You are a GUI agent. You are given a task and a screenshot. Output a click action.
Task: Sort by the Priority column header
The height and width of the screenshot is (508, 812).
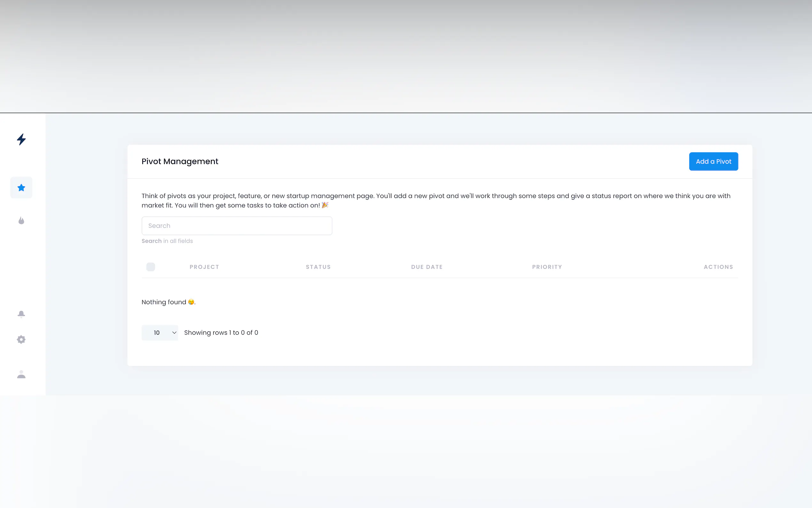click(x=547, y=267)
